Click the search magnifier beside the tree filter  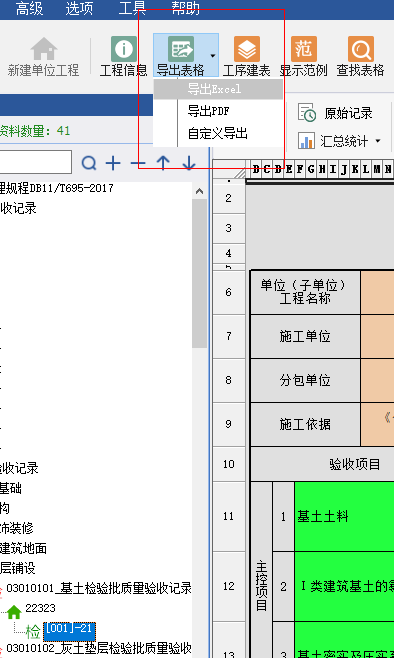pos(89,163)
